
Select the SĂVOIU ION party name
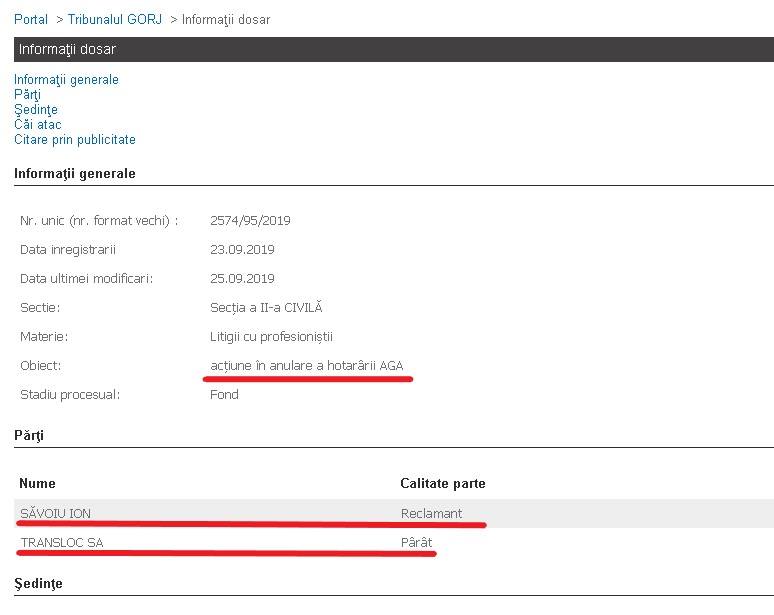55,514
